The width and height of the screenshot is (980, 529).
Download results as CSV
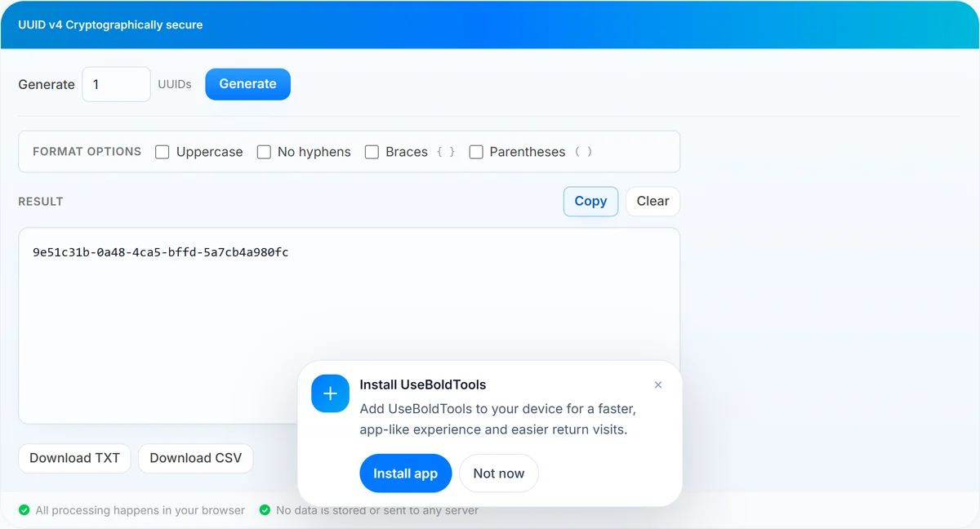click(196, 458)
